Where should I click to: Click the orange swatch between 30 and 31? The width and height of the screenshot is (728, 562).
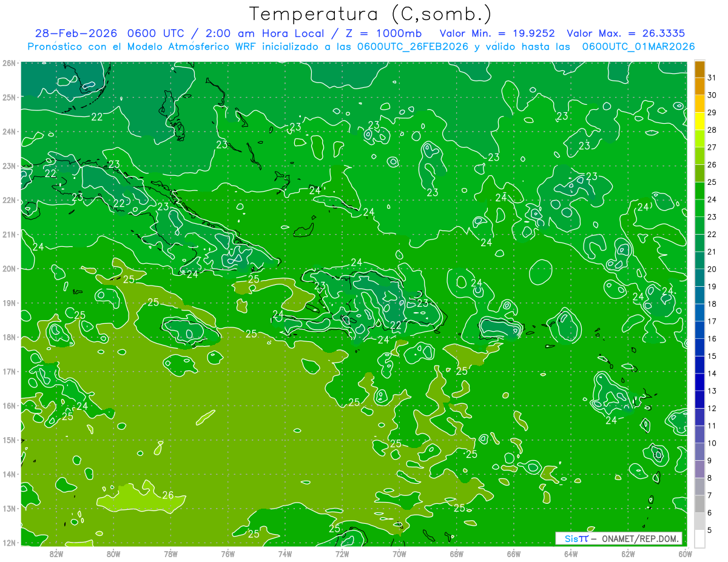(699, 87)
